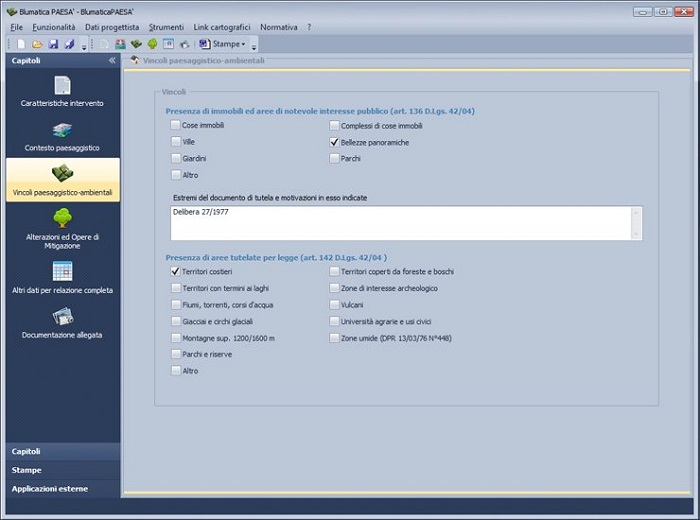Uncheck the Bellezze panoramiche checkbox
Image resolution: width=700 pixels, height=520 pixels.
point(334,143)
